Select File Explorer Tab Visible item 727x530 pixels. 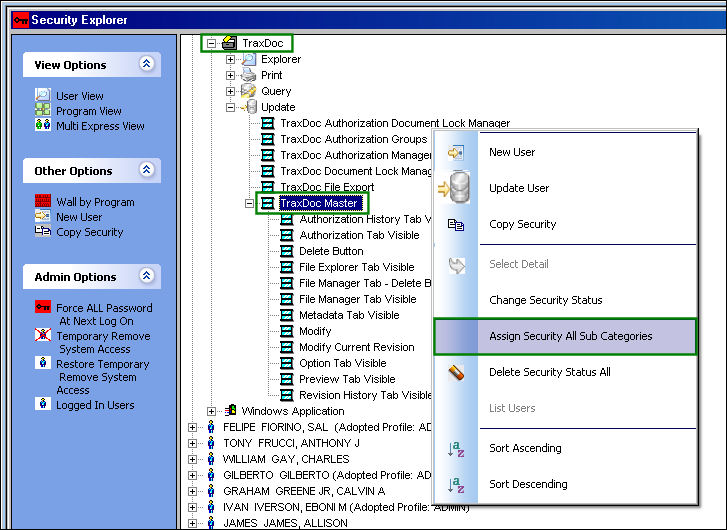[x=357, y=267]
